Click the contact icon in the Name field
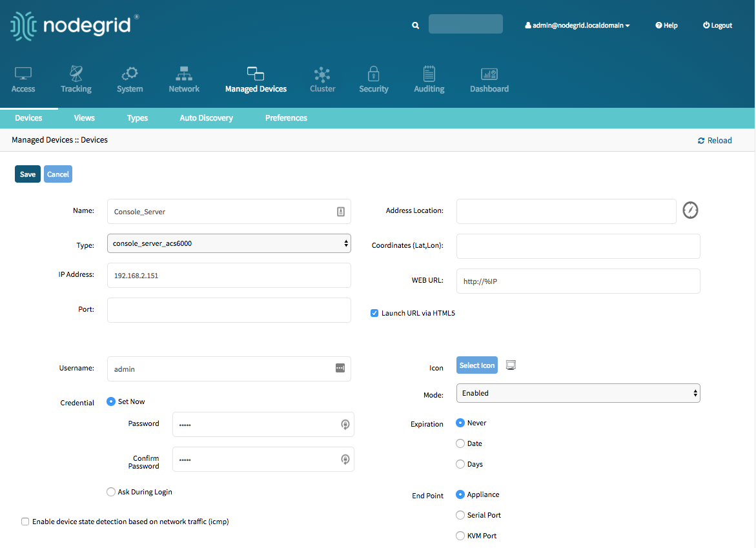 341,212
